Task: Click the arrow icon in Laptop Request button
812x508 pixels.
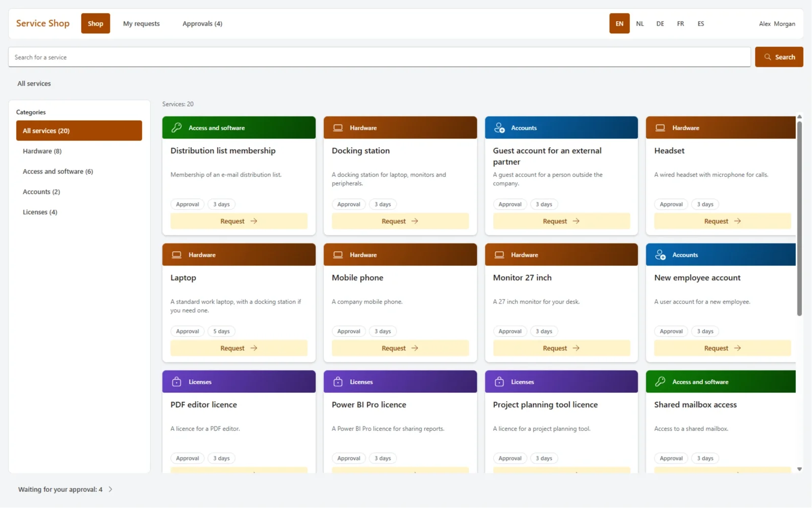Action: tap(254, 348)
